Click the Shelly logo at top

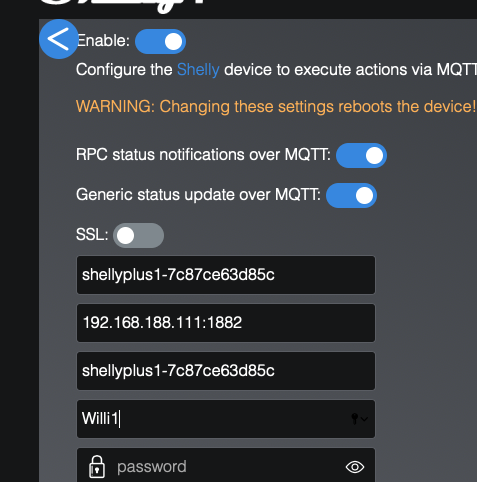tap(123, 6)
